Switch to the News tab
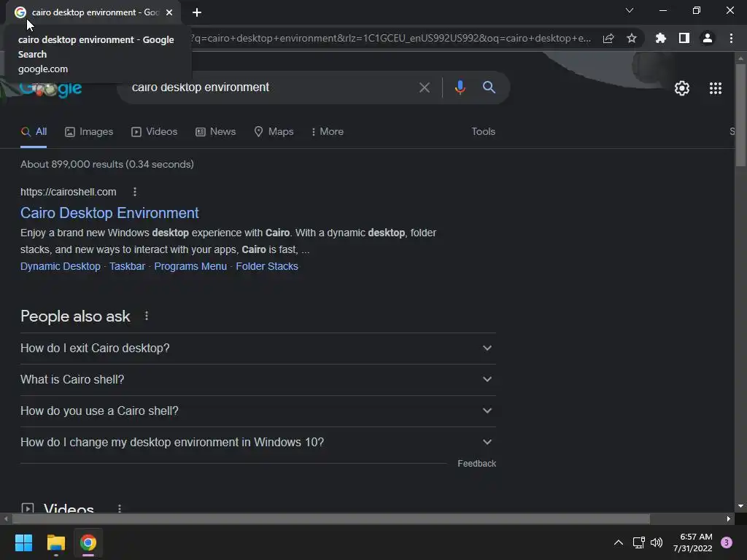 tap(215, 132)
